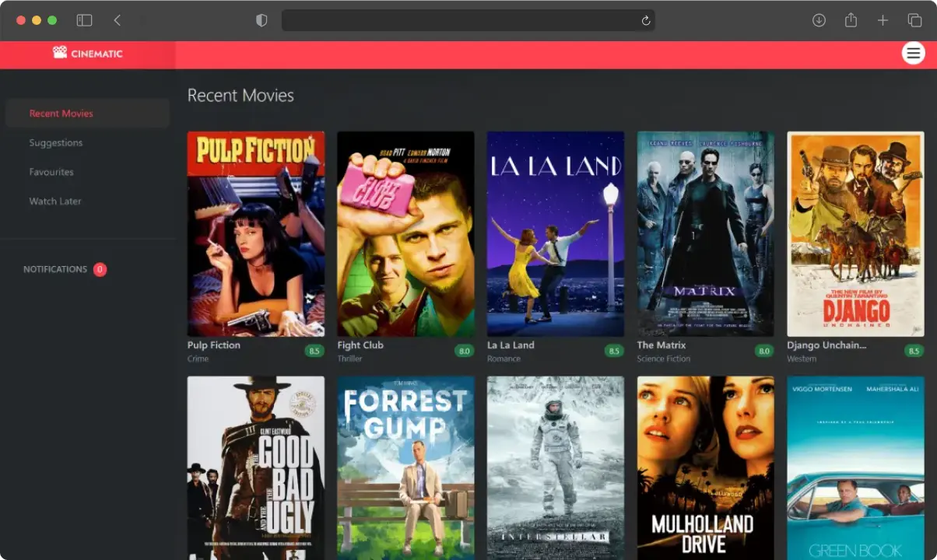Click the privacy shield icon
This screenshot has height=560, width=937.
(262, 20)
